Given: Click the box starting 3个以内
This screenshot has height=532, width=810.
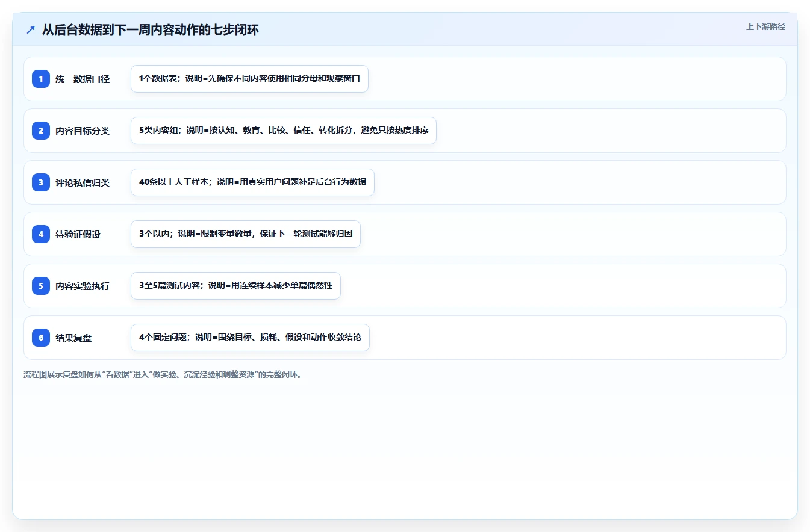Looking at the screenshot, I should click(246, 234).
